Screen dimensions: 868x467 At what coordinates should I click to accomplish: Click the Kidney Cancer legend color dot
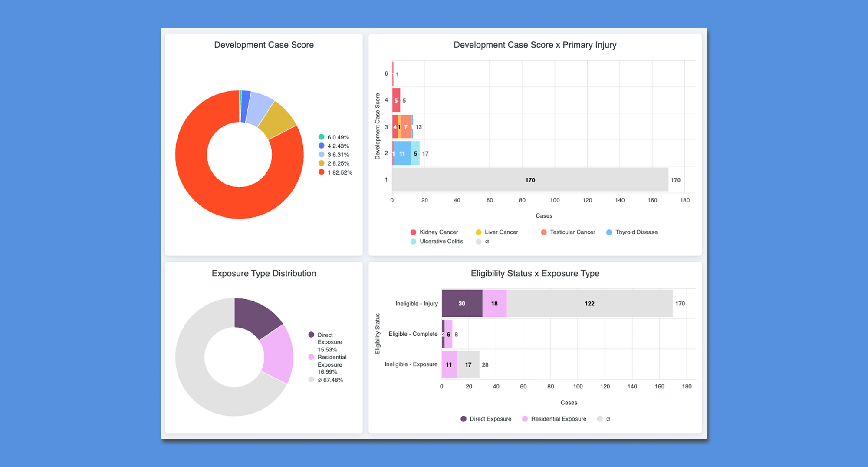point(413,232)
